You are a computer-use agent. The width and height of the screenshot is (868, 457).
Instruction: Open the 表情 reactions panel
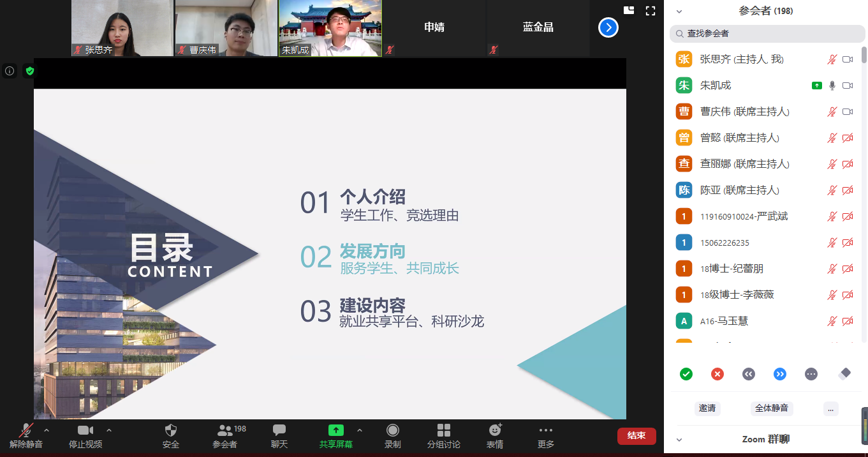(x=495, y=435)
